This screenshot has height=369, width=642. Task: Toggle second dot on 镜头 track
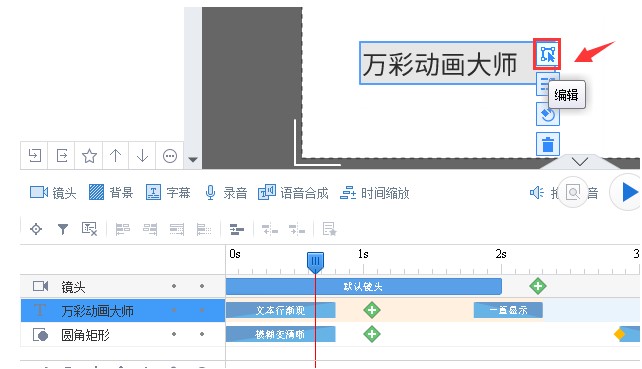tap(202, 286)
